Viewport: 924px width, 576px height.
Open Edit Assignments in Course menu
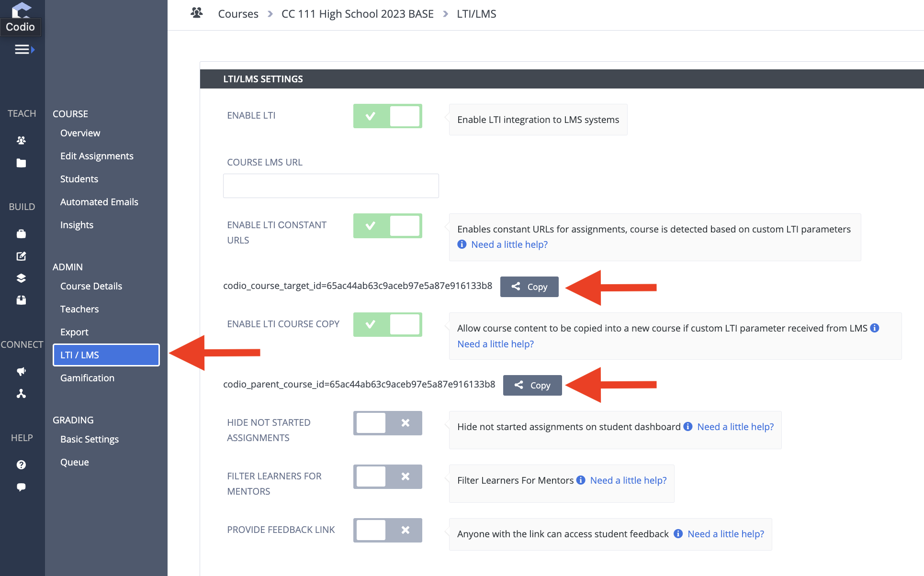click(97, 156)
